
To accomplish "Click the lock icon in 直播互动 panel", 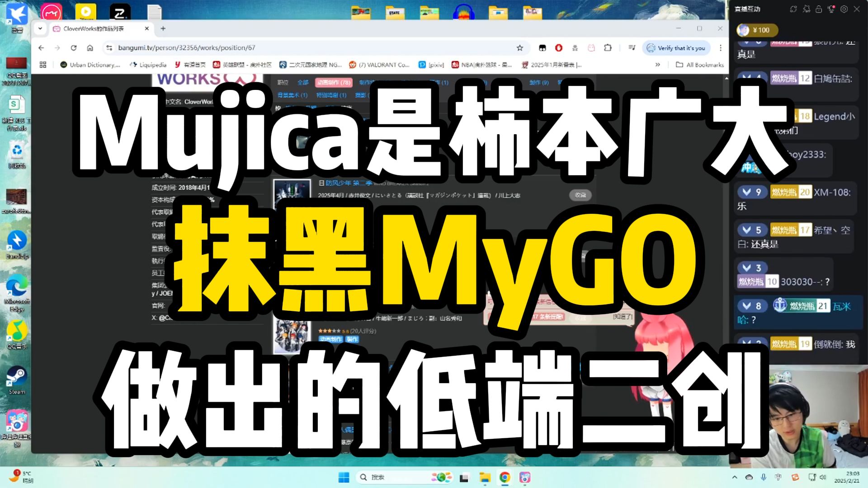I will pos(819,9).
